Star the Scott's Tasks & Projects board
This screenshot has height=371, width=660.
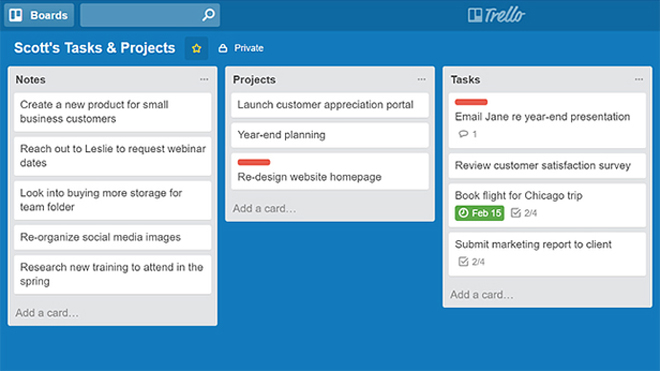point(196,48)
